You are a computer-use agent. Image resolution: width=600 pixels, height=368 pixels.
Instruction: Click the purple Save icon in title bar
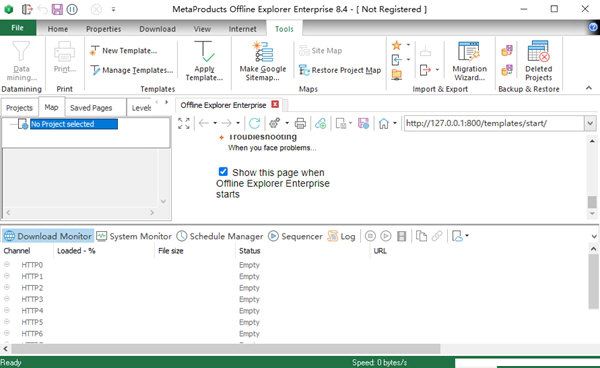57,9
